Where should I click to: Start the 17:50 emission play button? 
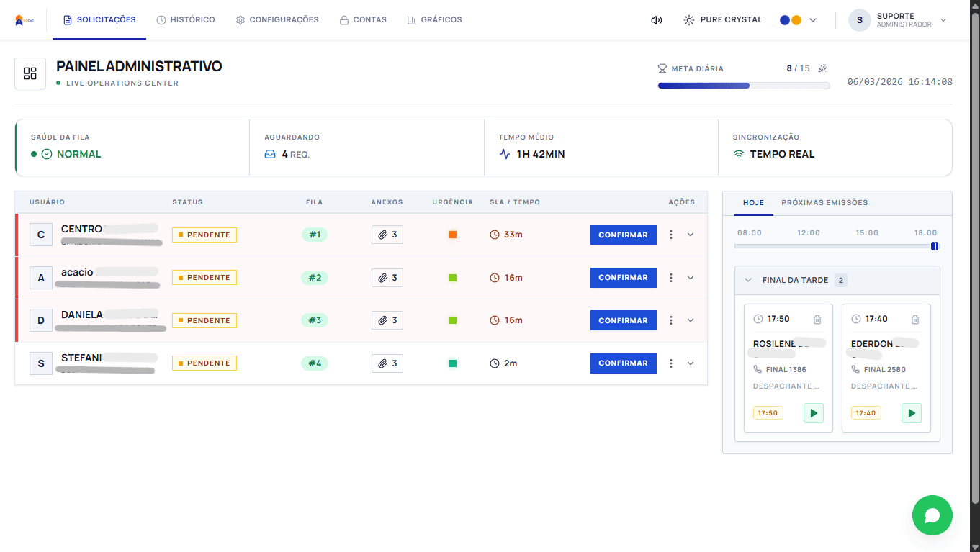814,413
